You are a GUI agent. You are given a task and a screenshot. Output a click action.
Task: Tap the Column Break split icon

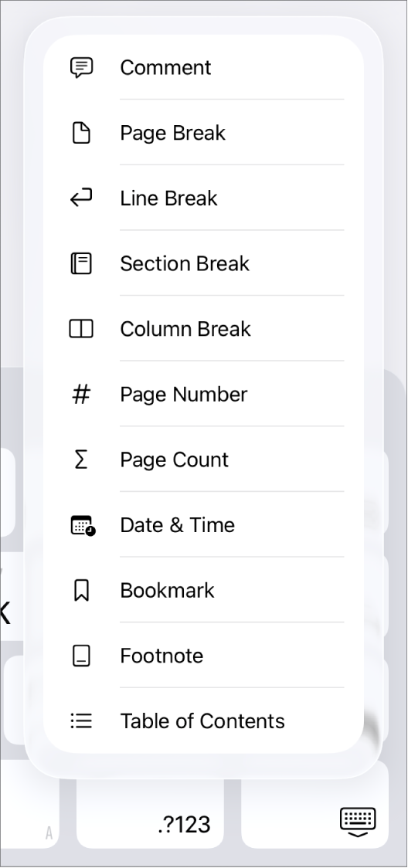[81, 329]
